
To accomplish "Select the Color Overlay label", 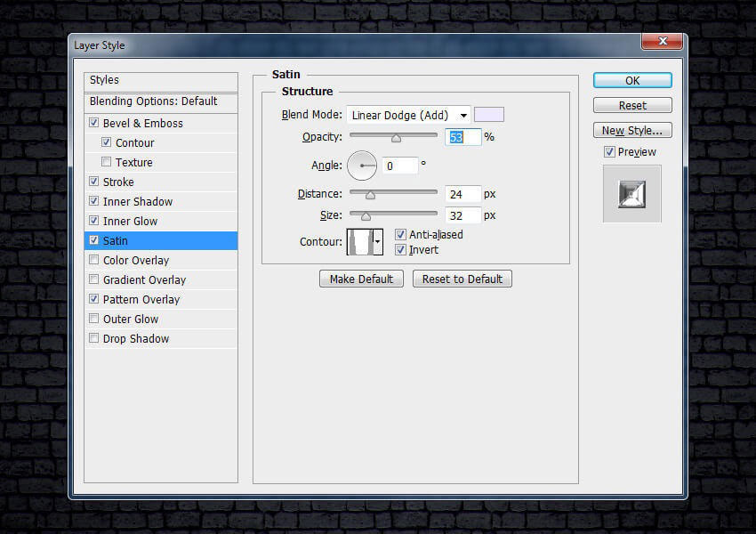I will (x=136, y=260).
